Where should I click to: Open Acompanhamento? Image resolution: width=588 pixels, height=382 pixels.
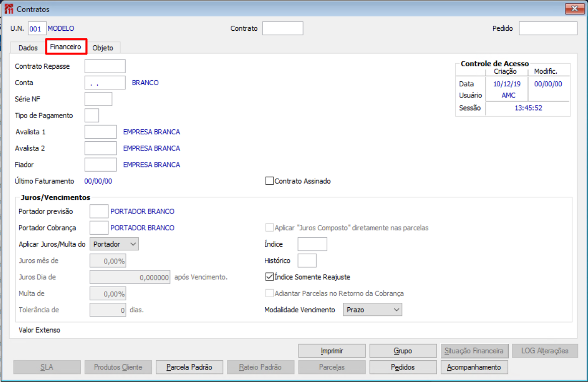(x=474, y=367)
